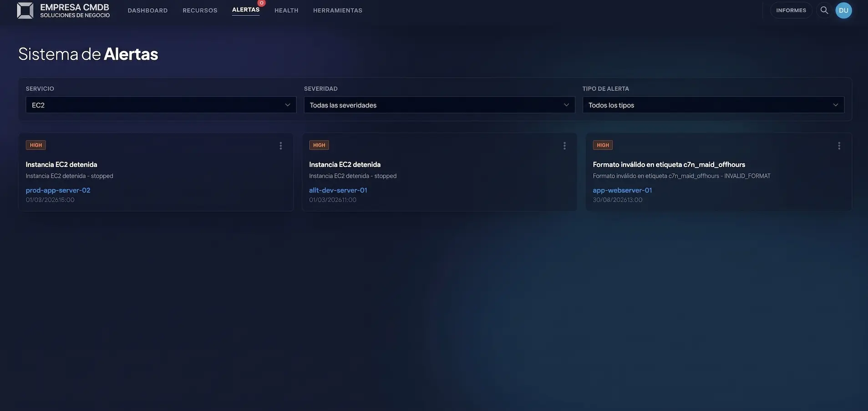Image resolution: width=868 pixels, height=411 pixels.
Task: Click the 'Sistema de Alertas' heading
Action: tap(88, 54)
